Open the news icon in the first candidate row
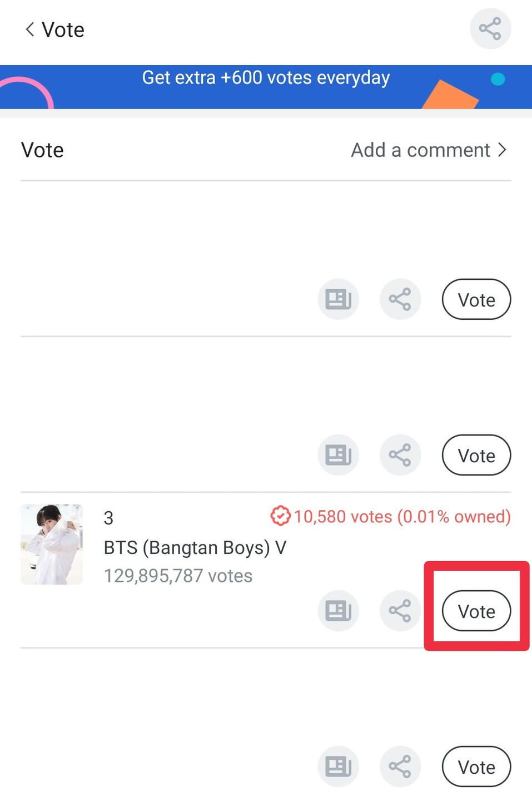Viewport: 532px width, 801px height. pos(338,299)
